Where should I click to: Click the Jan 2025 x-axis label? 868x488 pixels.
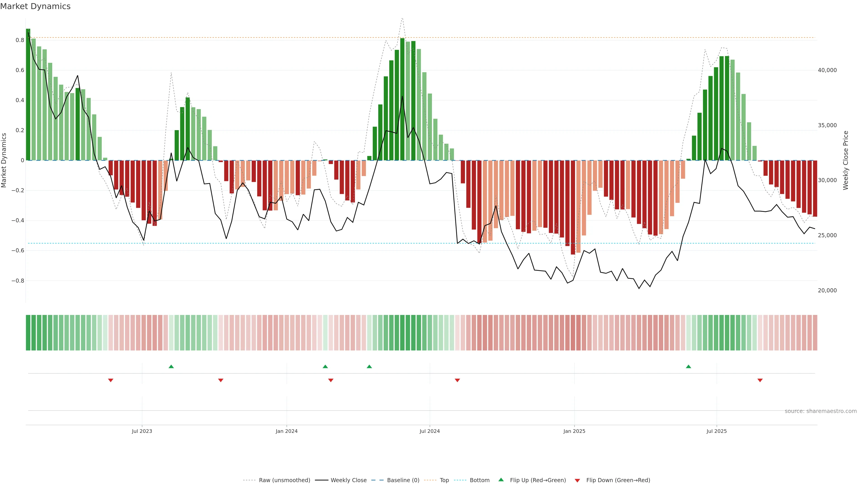[x=574, y=431]
